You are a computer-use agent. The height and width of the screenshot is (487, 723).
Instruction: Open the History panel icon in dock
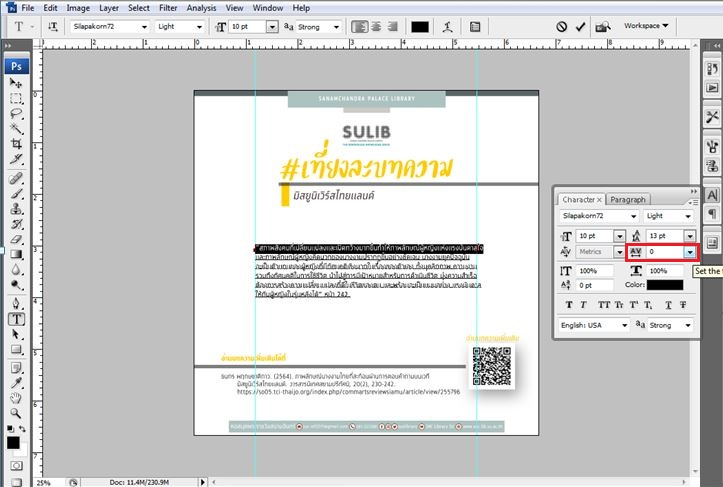712,69
